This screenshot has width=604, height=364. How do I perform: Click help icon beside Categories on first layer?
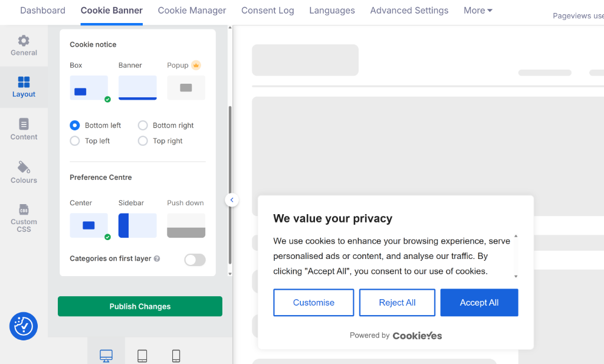[157, 258]
